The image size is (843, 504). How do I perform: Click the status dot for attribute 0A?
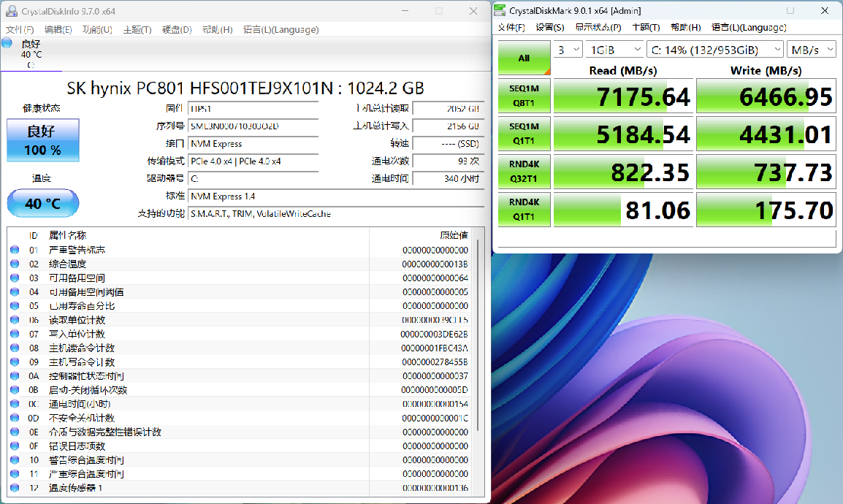tap(15, 375)
